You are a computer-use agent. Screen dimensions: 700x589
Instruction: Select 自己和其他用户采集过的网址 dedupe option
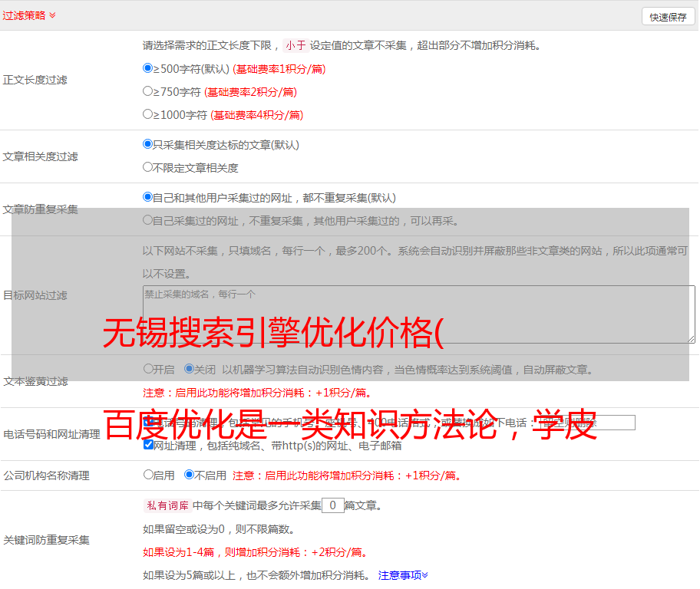click(147, 197)
